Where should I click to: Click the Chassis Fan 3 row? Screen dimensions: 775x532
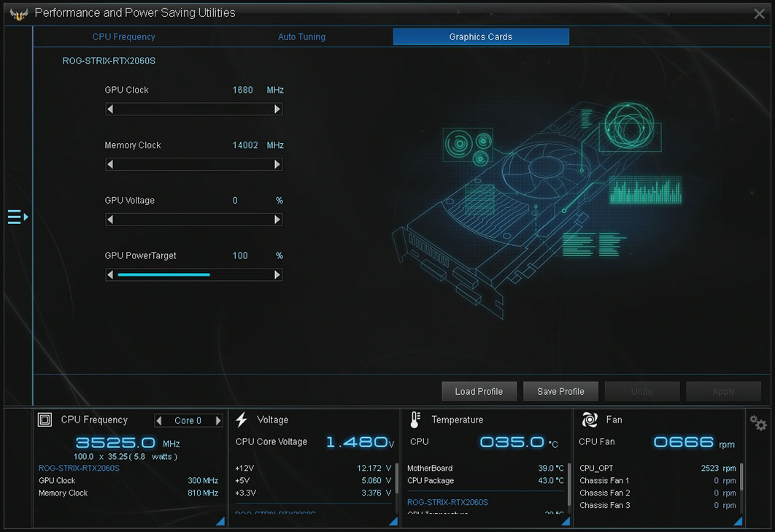click(x=658, y=505)
